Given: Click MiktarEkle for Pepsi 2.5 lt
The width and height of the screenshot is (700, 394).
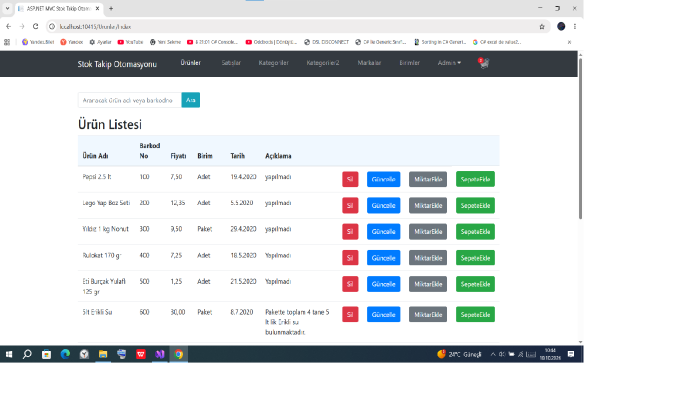Looking at the screenshot, I should pos(428,179).
